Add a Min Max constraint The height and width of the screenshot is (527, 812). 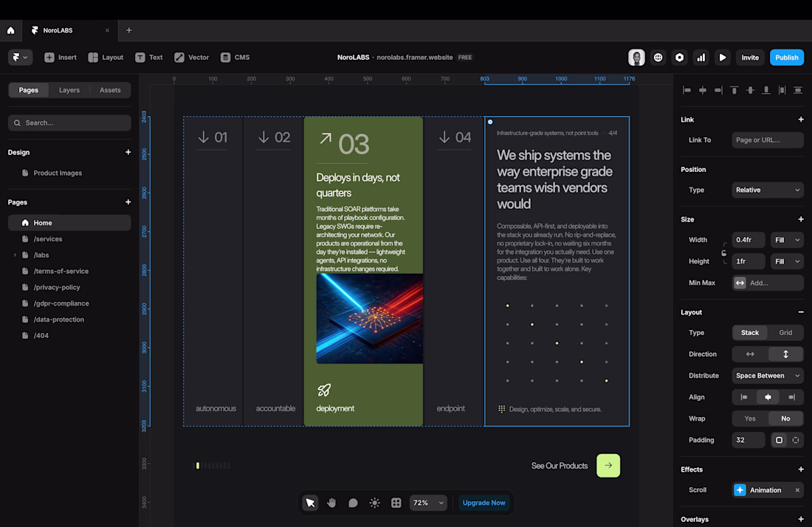[x=768, y=283]
